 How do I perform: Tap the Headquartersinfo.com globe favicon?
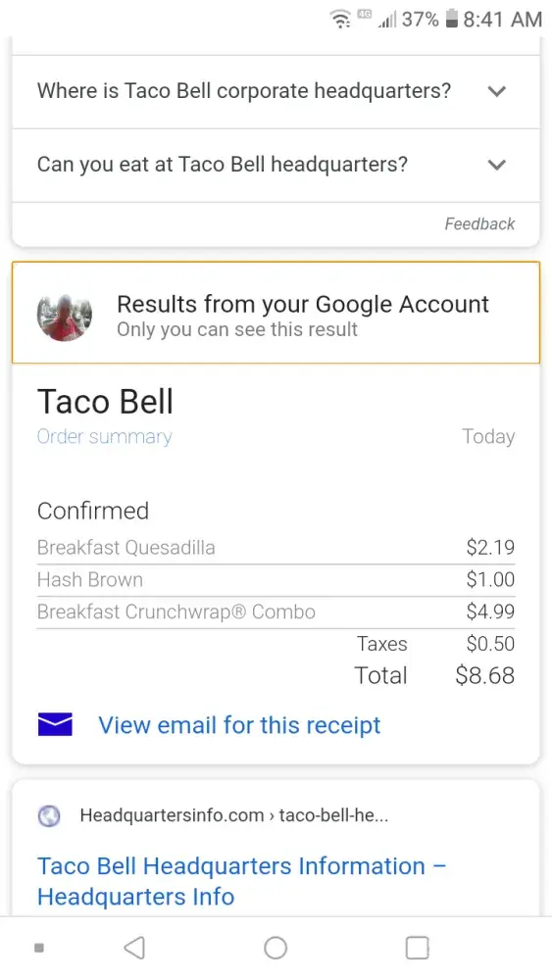[x=49, y=815]
